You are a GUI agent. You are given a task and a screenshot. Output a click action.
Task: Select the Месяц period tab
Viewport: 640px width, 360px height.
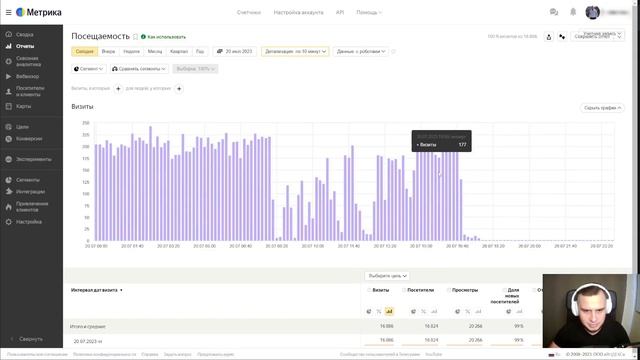[x=155, y=51]
